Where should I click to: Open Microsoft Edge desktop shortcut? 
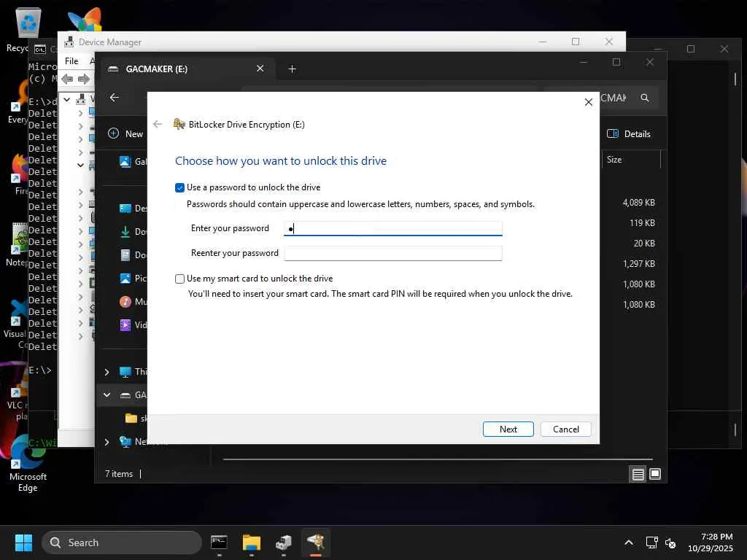pyautogui.click(x=28, y=463)
